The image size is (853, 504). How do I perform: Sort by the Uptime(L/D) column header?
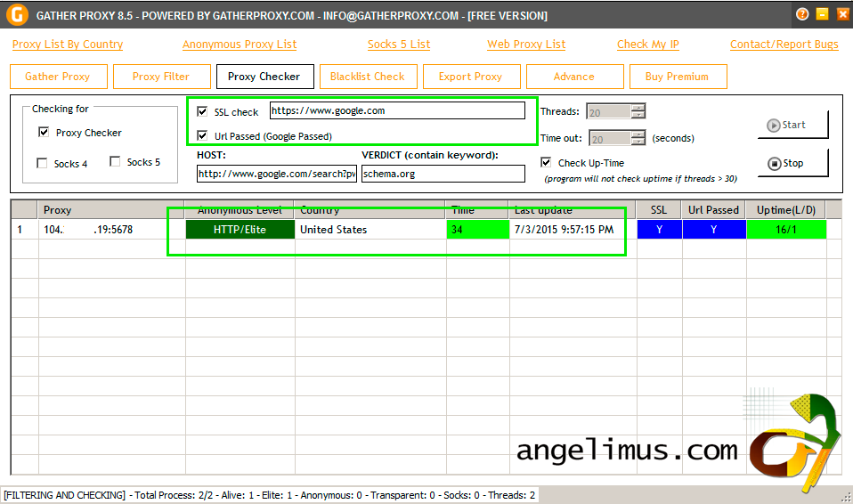(x=786, y=209)
